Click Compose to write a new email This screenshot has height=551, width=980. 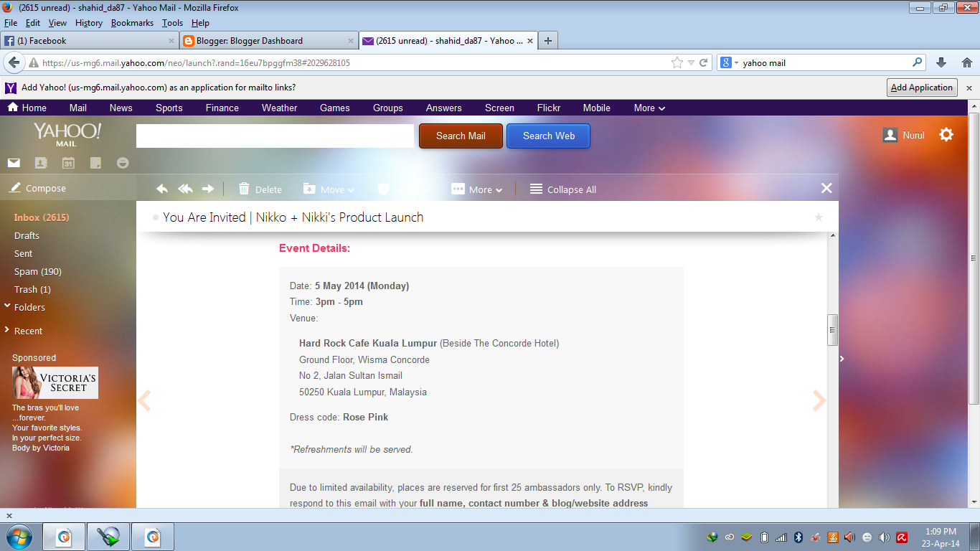[38, 188]
